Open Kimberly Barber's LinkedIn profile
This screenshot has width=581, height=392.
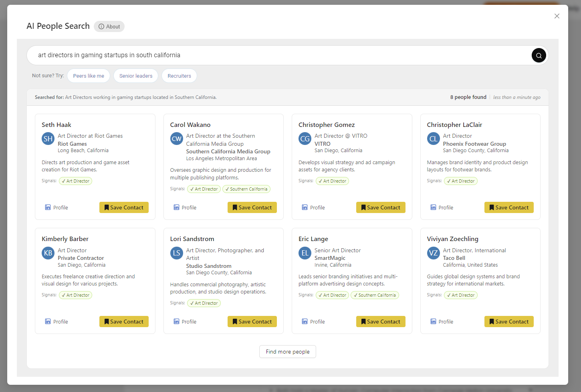(x=56, y=322)
